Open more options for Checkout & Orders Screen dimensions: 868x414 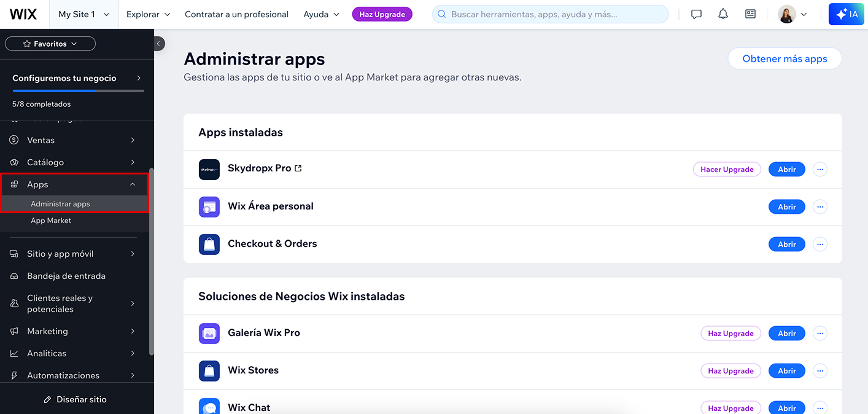(820, 244)
